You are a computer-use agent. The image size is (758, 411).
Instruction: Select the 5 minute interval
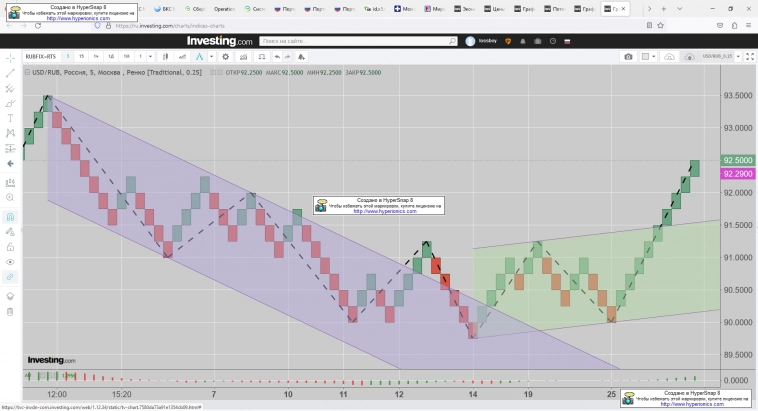[68, 57]
